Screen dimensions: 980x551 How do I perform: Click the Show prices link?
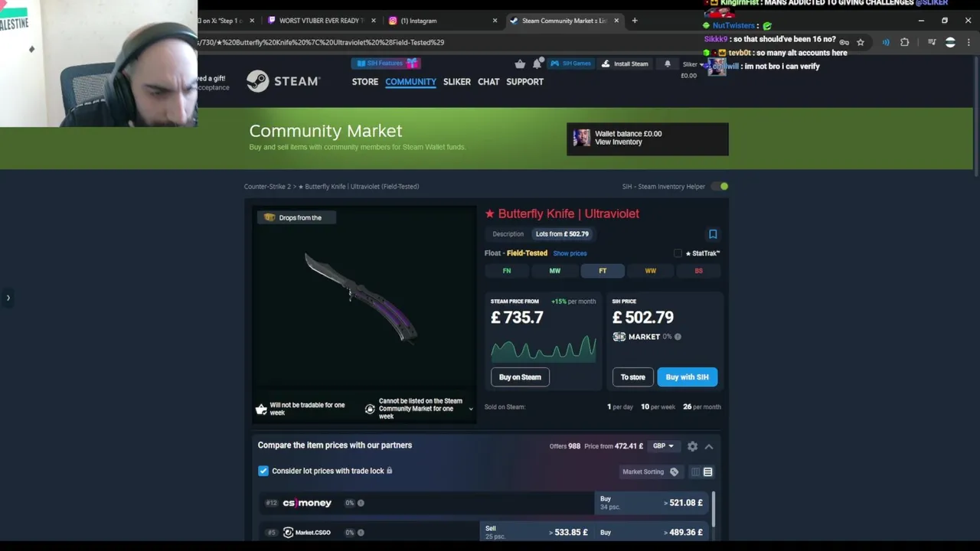tap(570, 253)
